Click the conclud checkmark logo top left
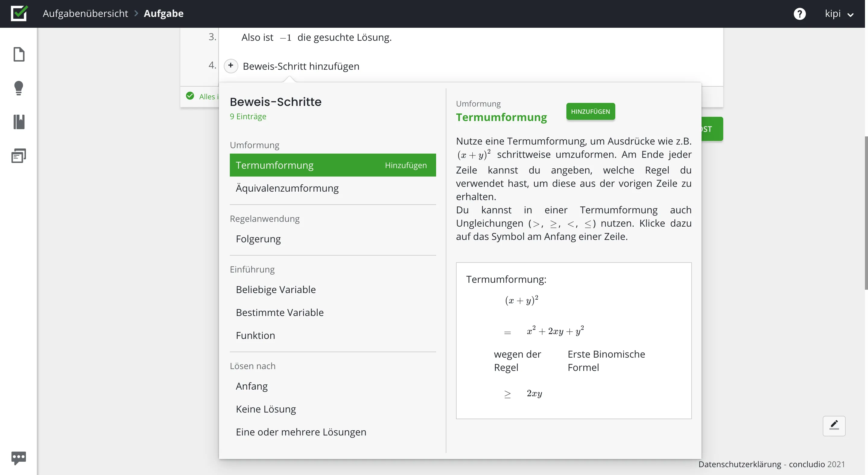This screenshot has height=475, width=868. (19, 14)
